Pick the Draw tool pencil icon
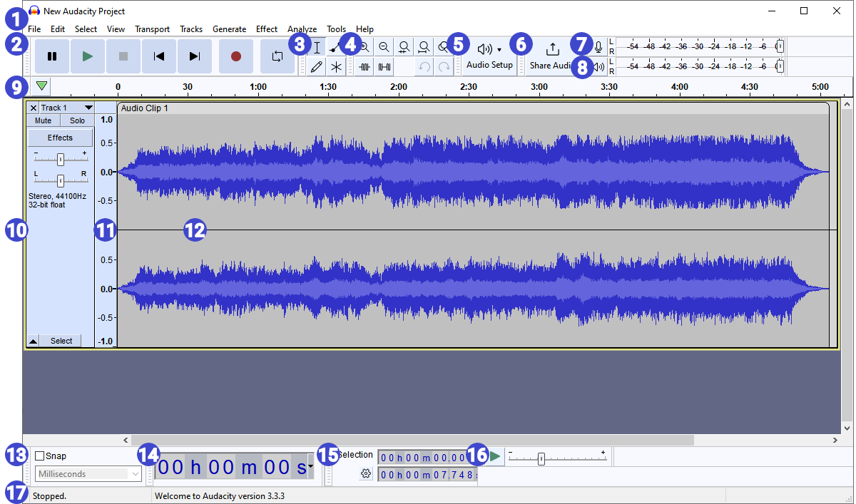Screen dimensions: 856x504 pos(317,66)
